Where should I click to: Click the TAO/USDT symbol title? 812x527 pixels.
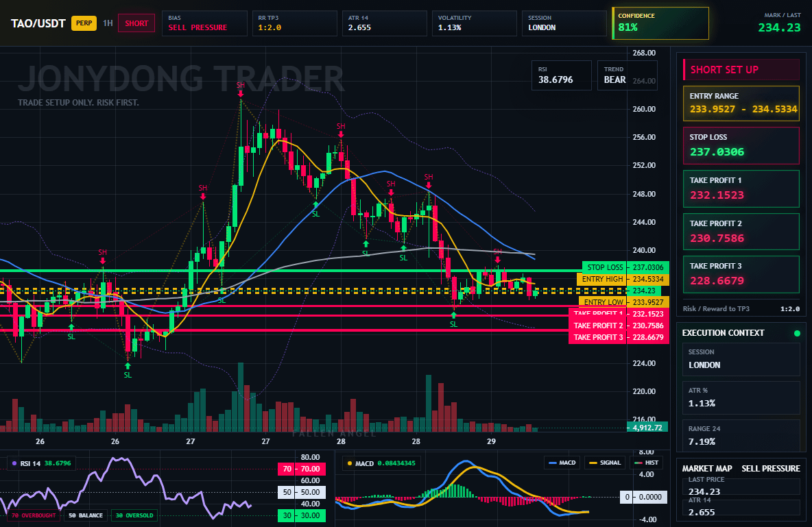pyautogui.click(x=38, y=23)
